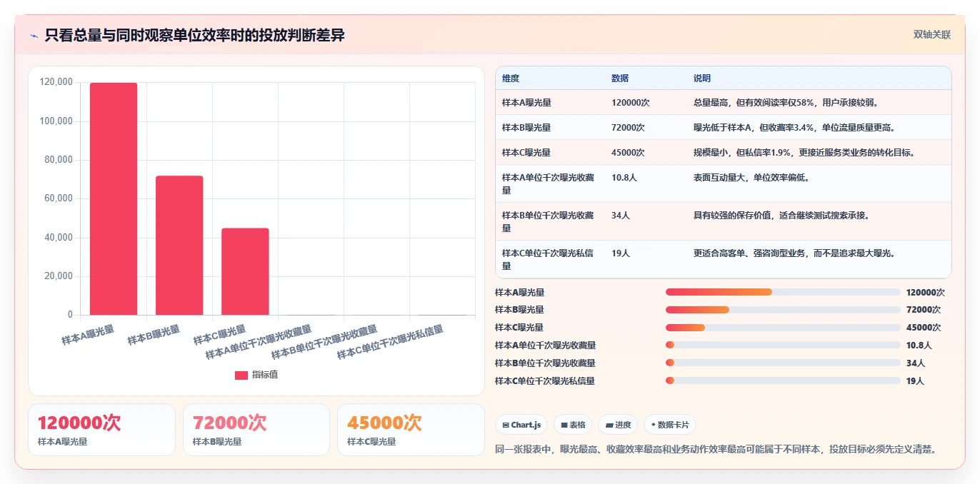Click y-axis label 80,000
The width and height of the screenshot is (980, 484).
point(59,160)
